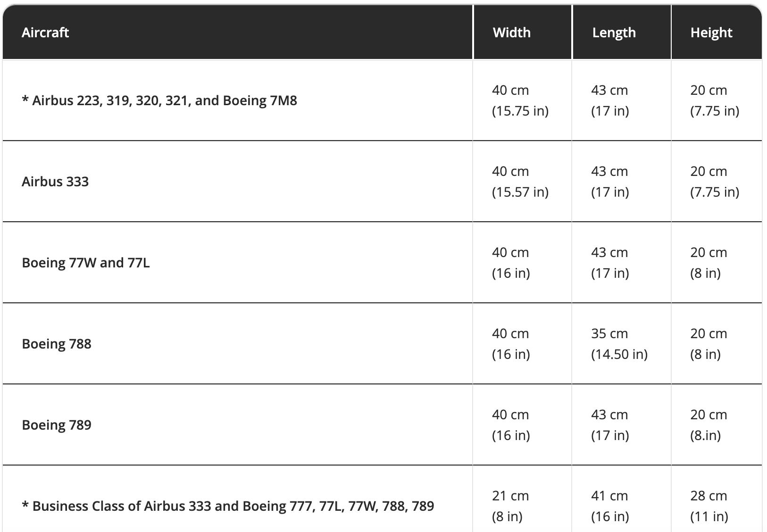Click the Boeing 789 aircraft name

[57, 425]
